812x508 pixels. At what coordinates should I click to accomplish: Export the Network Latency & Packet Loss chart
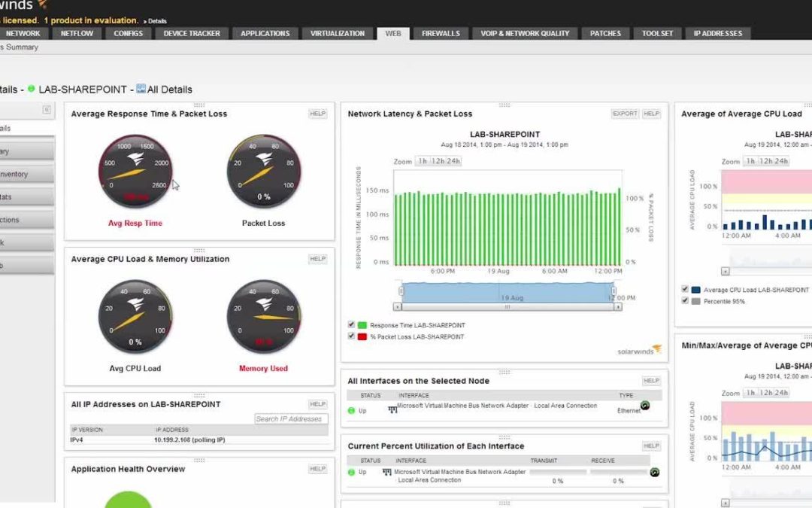[x=625, y=114]
